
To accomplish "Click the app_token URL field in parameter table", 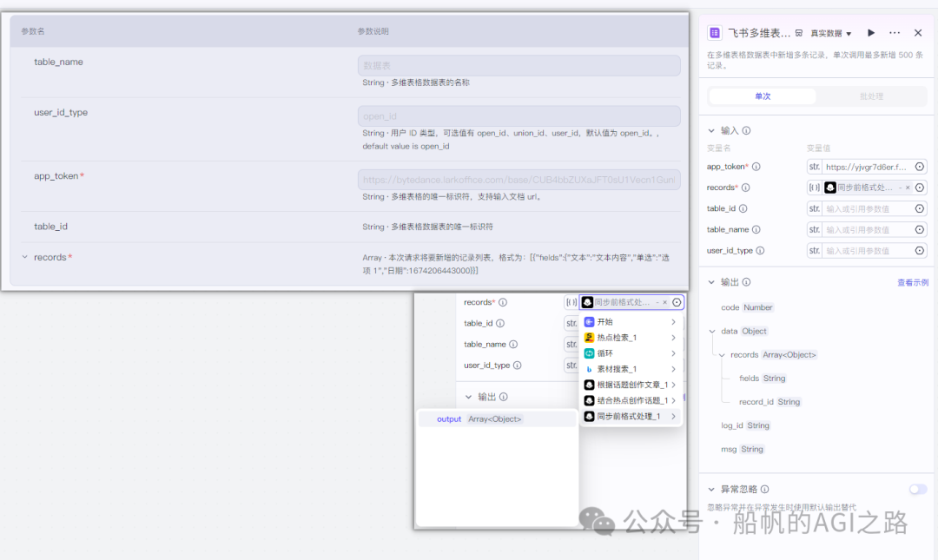I will click(519, 180).
